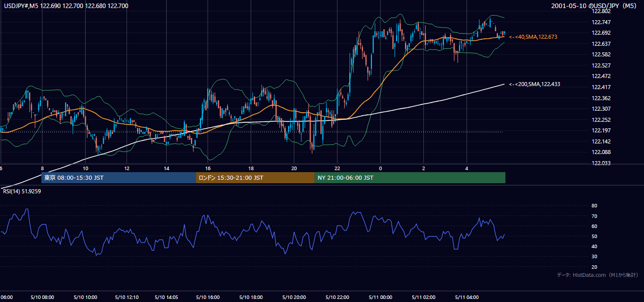Click the RSI scale level 20

click(594, 267)
